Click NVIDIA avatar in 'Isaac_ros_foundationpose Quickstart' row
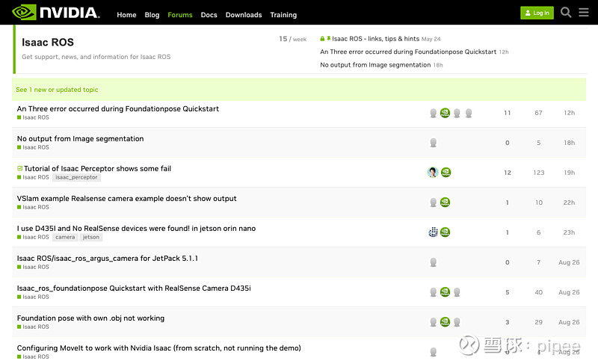 [x=445, y=292]
